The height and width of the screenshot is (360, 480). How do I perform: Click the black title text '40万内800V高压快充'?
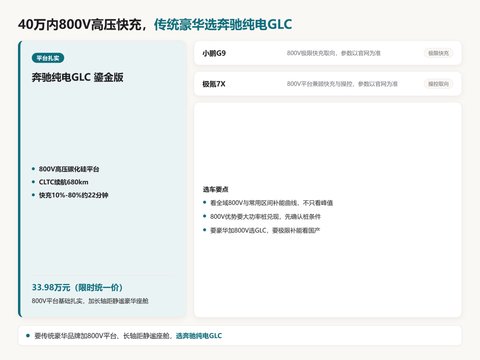coord(80,24)
